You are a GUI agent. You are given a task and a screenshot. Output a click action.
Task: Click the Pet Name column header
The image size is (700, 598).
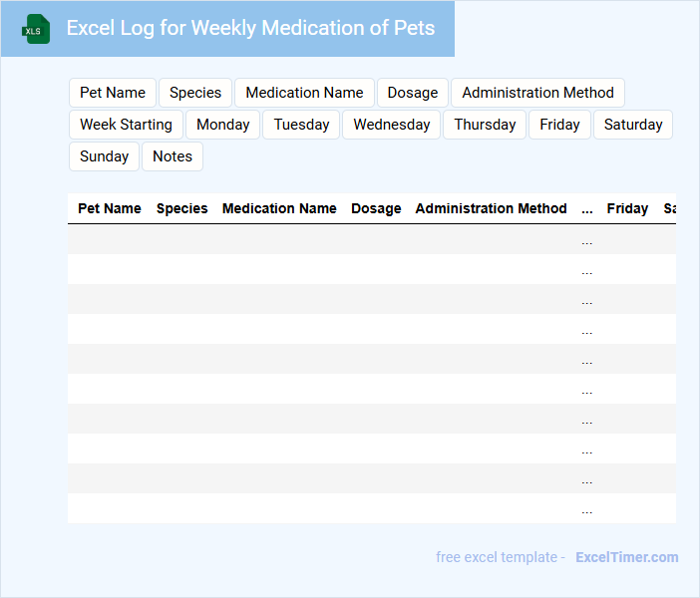(110, 208)
